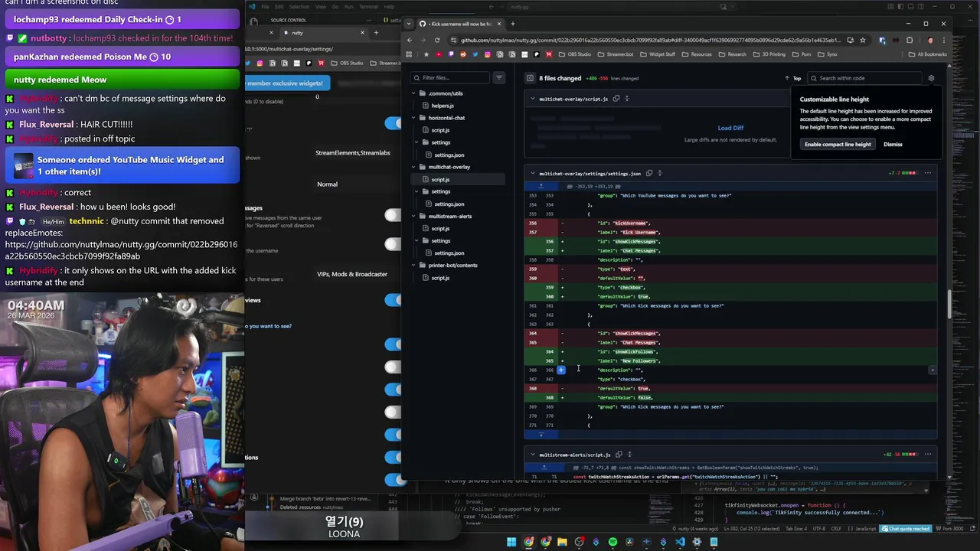Expand hidden lines above line 353
This screenshot has height=551, width=980.
pos(541,186)
